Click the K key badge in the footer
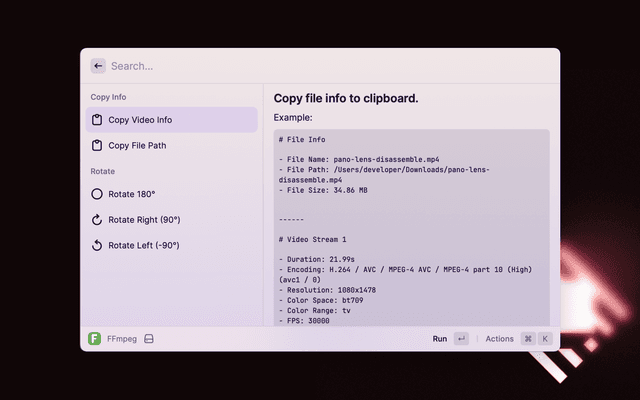 [x=545, y=339]
